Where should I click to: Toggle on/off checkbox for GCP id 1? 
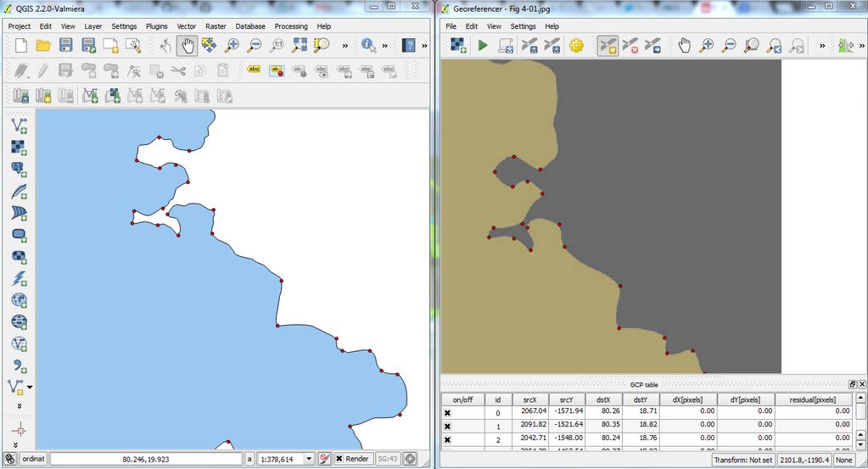tap(447, 426)
